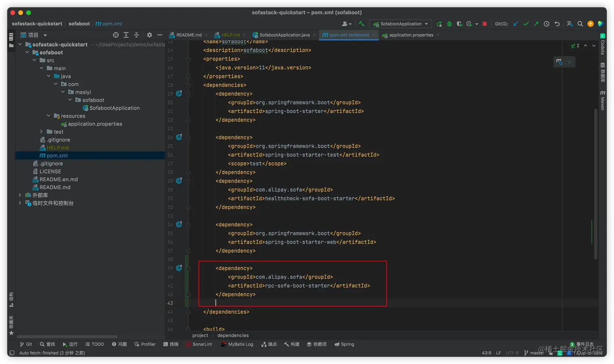Collapse the resources folder

(49, 116)
